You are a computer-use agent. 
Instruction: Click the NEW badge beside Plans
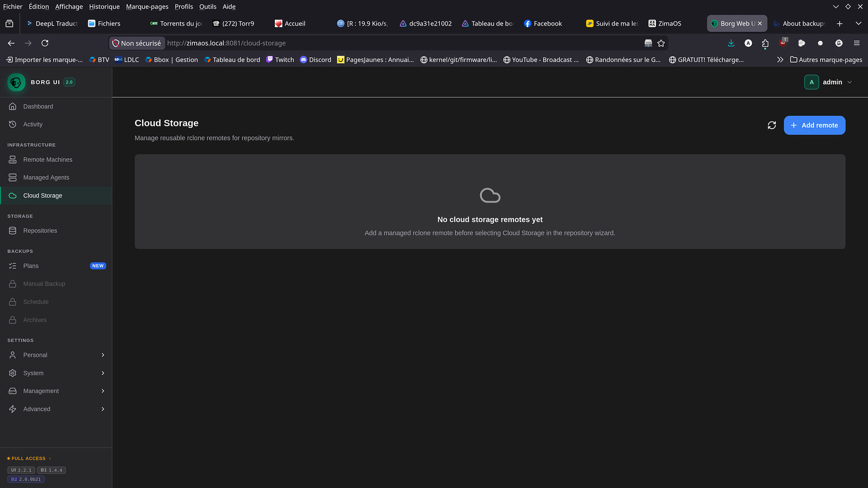[98, 266]
